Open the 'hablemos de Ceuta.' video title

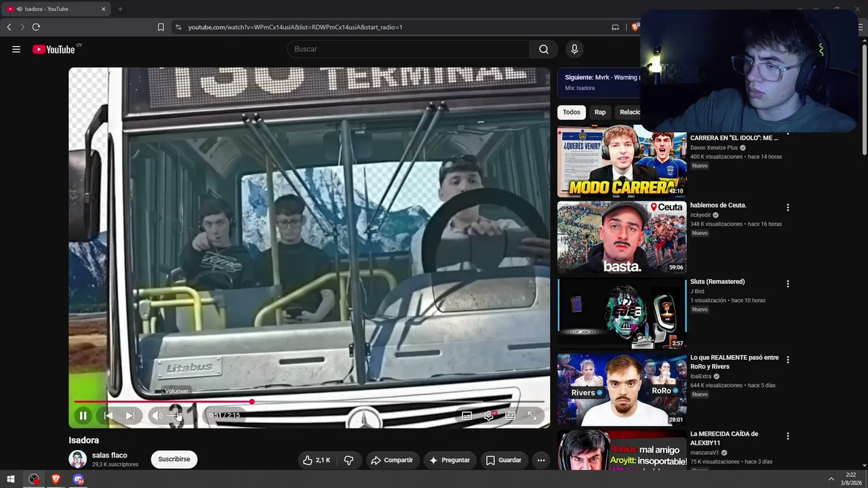tap(718, 205)
